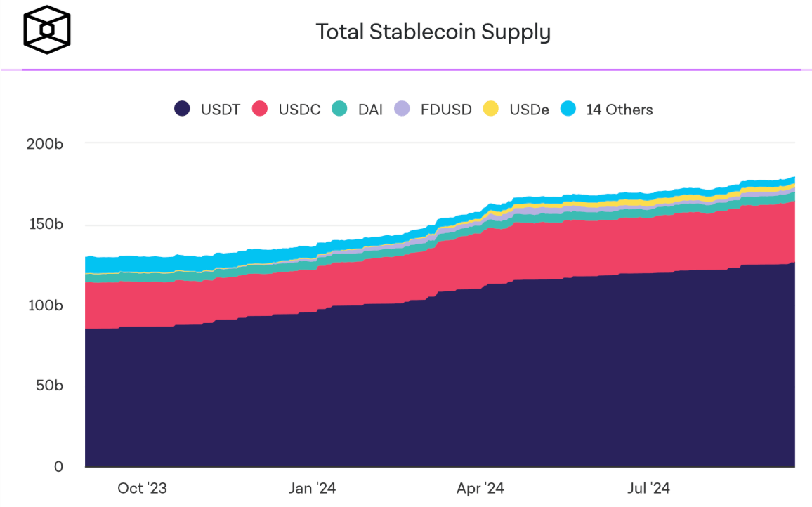Toggle the FDUSD lavender legend dot
812x507 pixels.
point(402,109)
